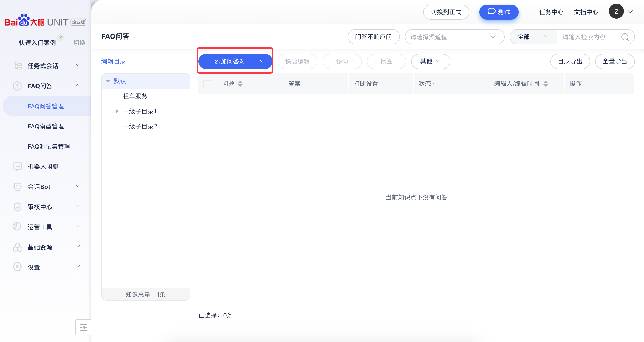Click the 切换到正式 button
This screenshot has width=644, height=342.
(x=446, y=12)
